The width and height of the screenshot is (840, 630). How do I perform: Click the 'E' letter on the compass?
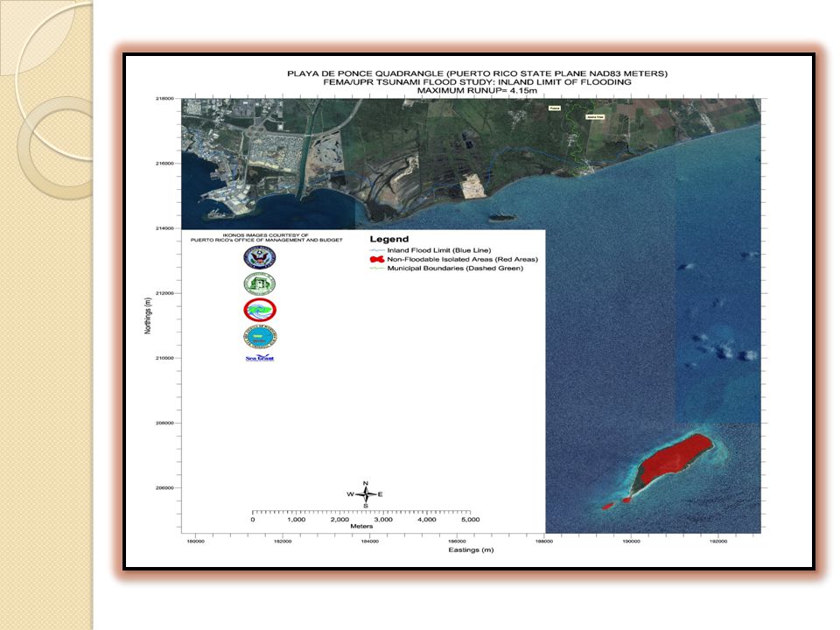(x=381, y=494)
